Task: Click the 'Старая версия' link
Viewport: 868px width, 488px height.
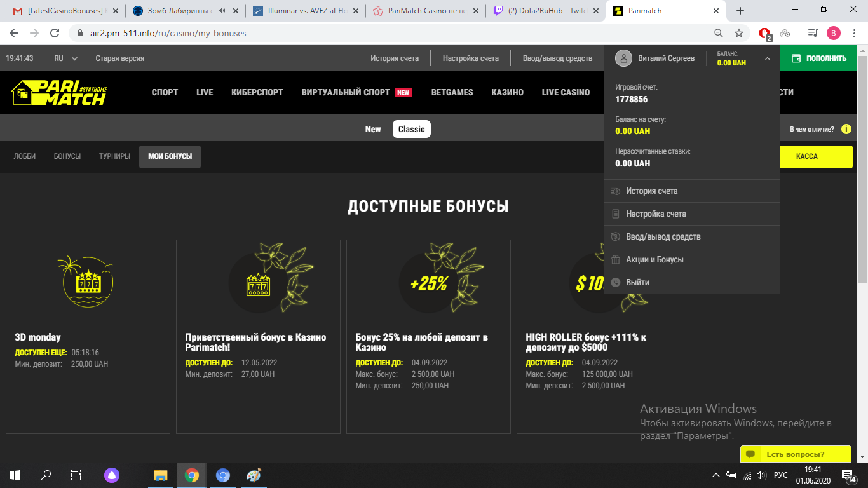Action: click(x=120, y=58)
